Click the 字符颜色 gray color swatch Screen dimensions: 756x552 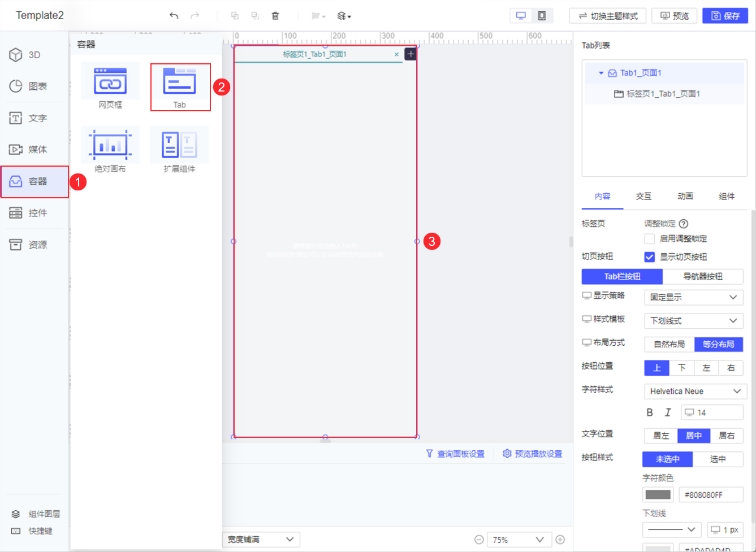click(657, 494)
